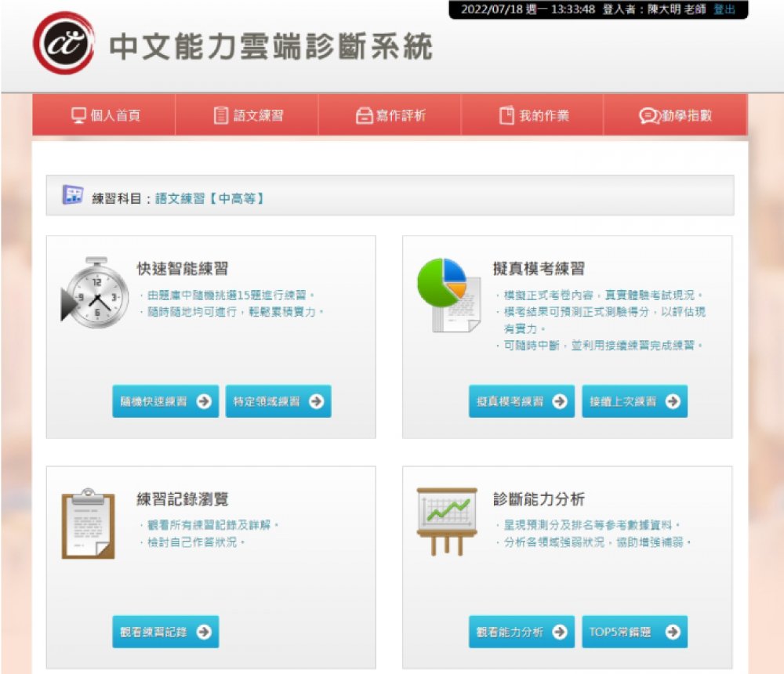The image size is (784, 674).
Task: Click the line chart board icon for 診斷能力分析
Action: (x=446, y=520)
